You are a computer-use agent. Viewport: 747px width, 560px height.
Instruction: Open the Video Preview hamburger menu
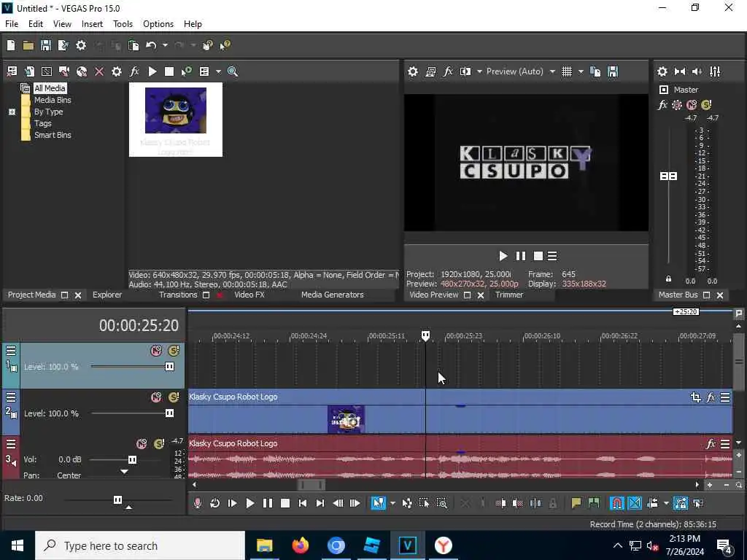click(x=552, y=256)
